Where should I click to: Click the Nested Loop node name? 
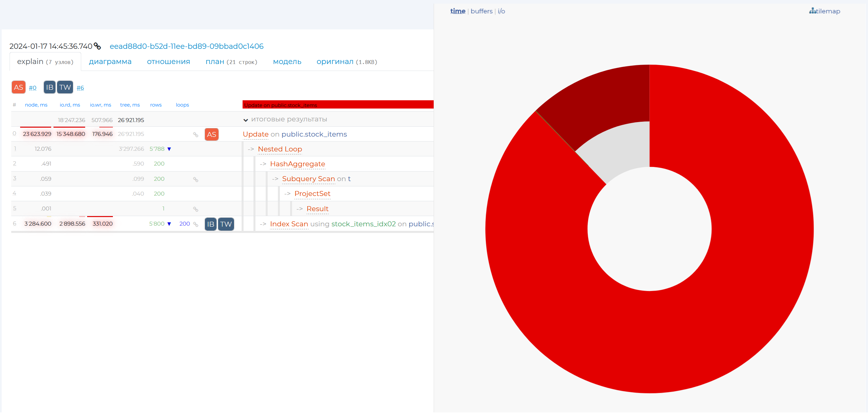tap(280, 149)
